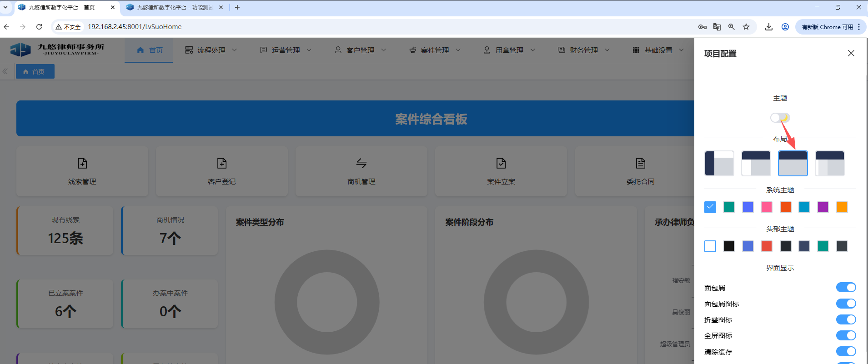Click the translate page icon
The width and height of the screenshot is (868, 364).
tap(717, 27)
